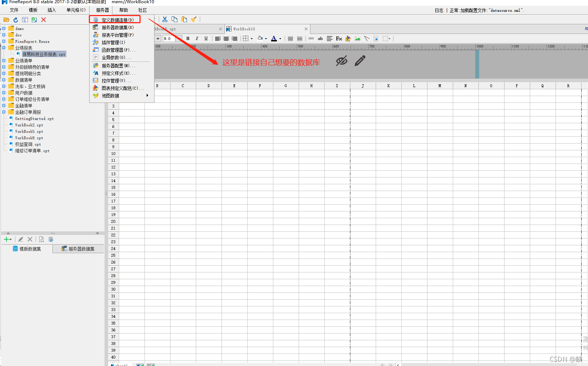Open the fill bucket color dropdown arrow

point(266,39)
